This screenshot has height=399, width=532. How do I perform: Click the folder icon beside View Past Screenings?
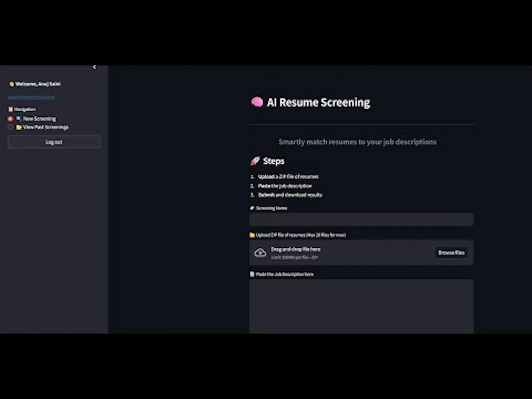click(x=19, y=127)
